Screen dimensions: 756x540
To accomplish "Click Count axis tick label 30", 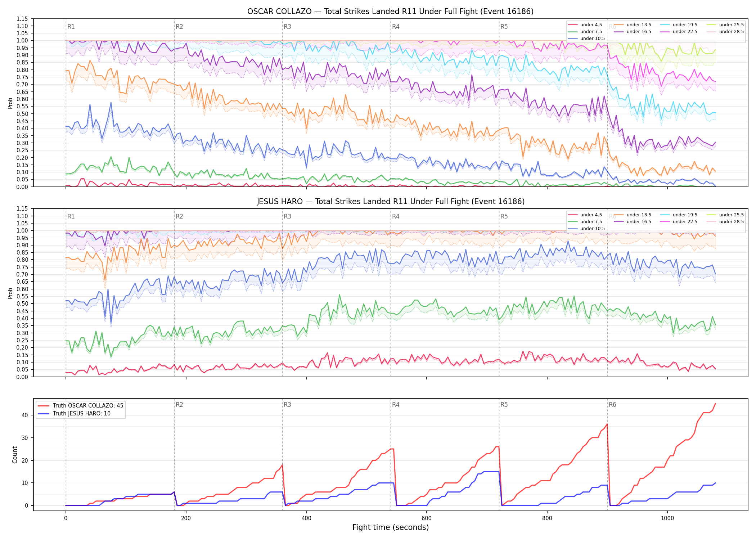I will tap(24, 438).
